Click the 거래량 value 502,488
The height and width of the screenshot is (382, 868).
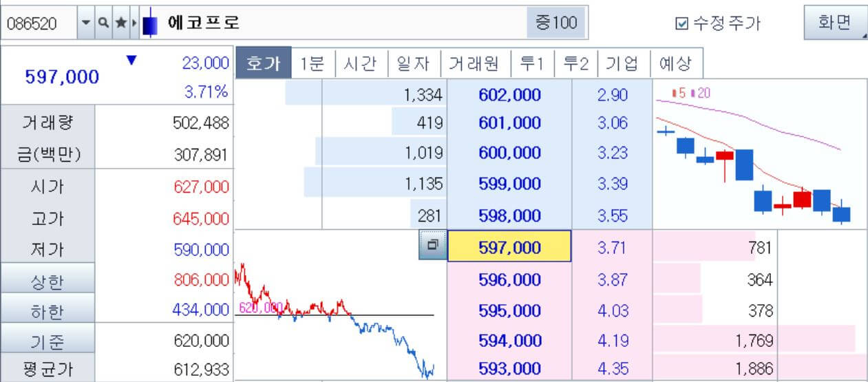(x=201, y=123)
